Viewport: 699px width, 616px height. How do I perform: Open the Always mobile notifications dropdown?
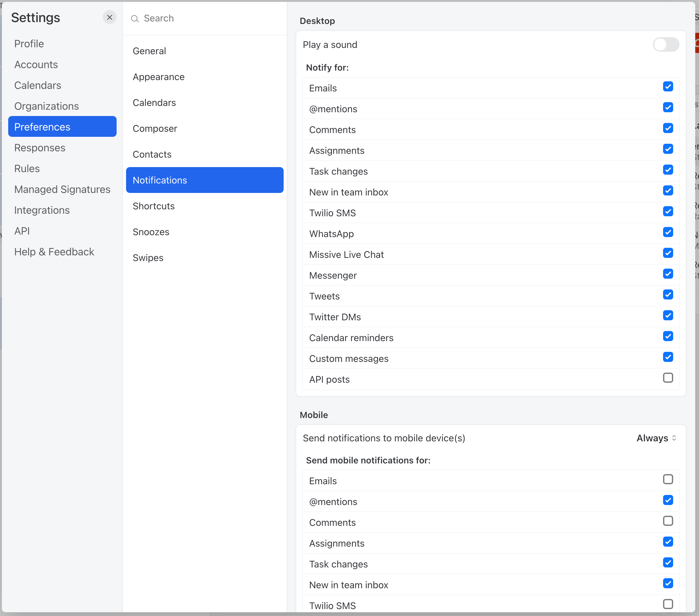(656, 438)
